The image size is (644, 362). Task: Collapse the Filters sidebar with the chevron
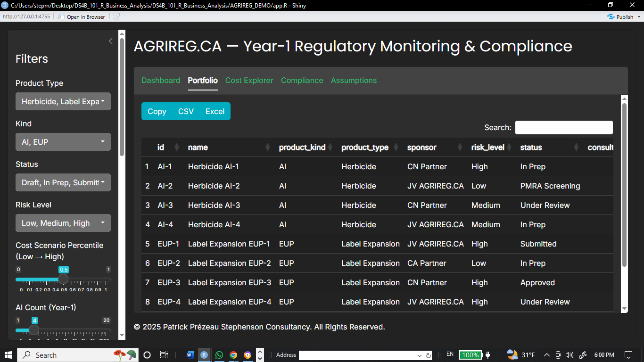tap(111, 41)
